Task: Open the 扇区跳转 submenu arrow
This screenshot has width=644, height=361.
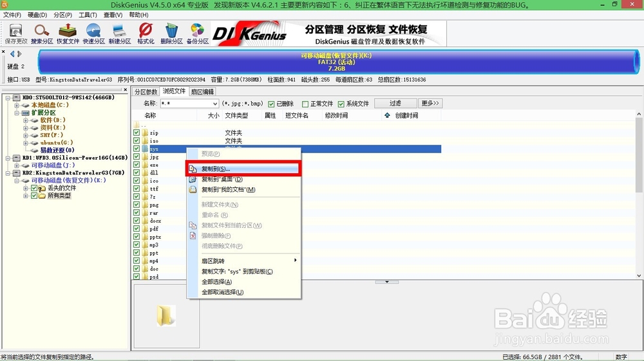Action: (x=296, y=260)
